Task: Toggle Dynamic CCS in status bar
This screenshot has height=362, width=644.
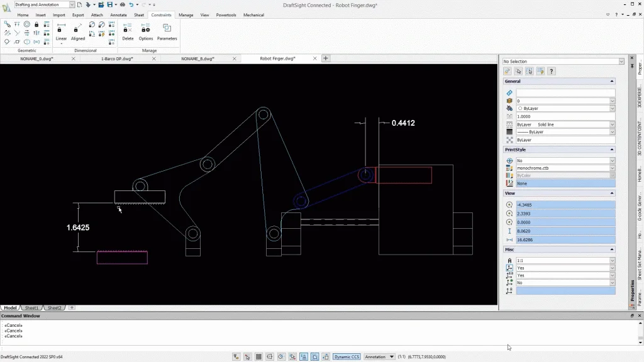Action: click(x=347, y=357)
